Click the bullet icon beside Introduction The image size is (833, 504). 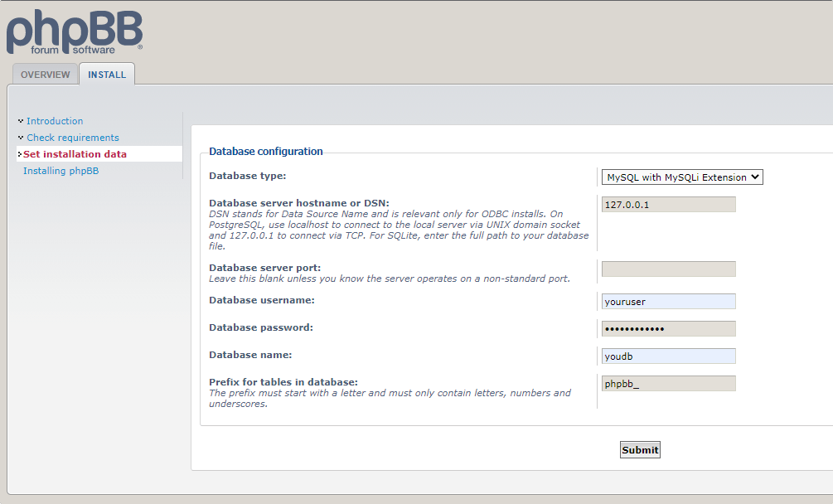pyautogui.click(x=21, y=120)
